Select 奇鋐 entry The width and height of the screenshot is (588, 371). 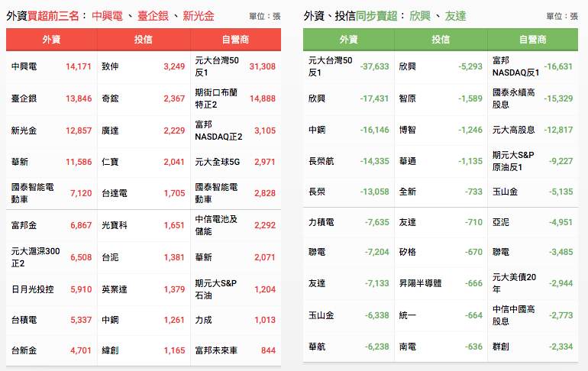tap(110, 98)
